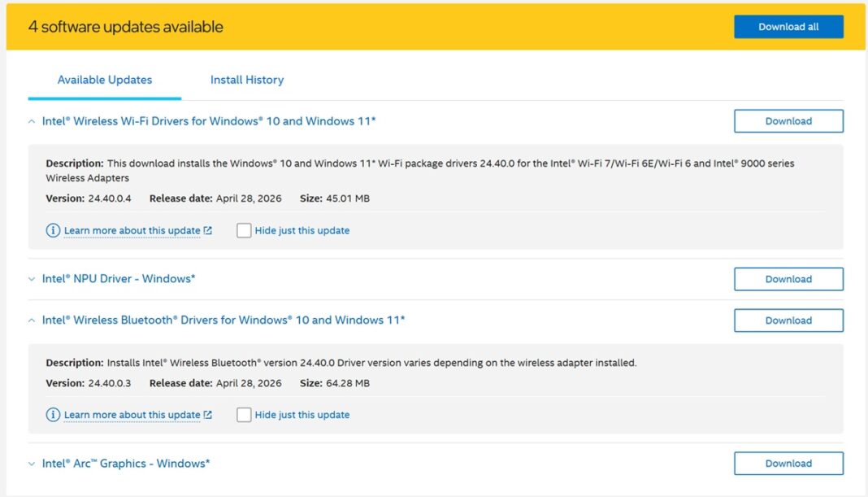
Task: Click the info icon beside Bluetooth driver's Learn more link
Action: 53,414
